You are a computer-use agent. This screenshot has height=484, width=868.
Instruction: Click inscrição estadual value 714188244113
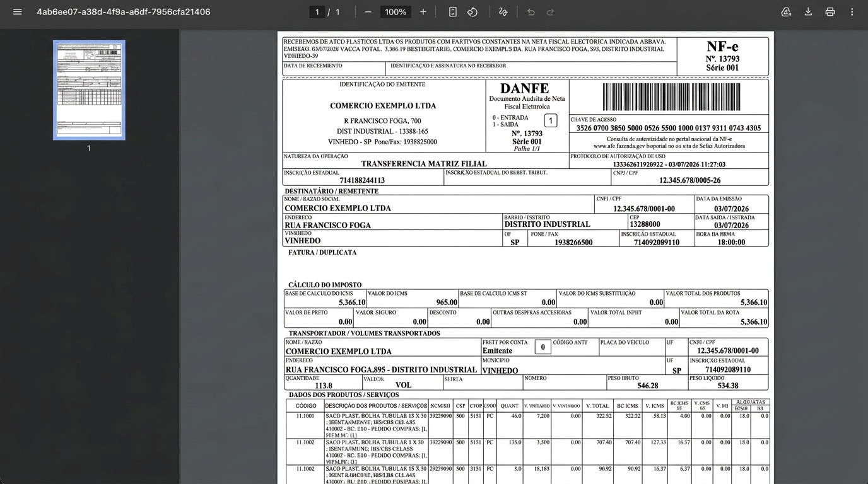click(x=362, y=180)
